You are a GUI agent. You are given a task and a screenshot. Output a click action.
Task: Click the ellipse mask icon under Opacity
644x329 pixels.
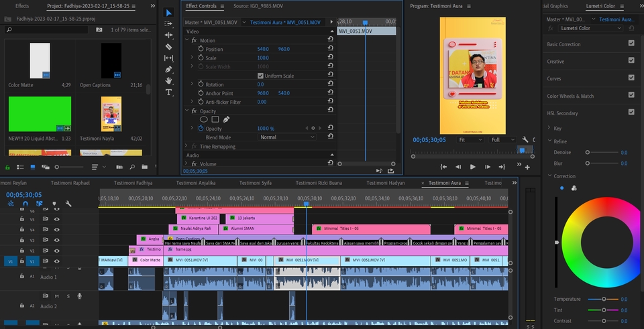click(204, 119)
